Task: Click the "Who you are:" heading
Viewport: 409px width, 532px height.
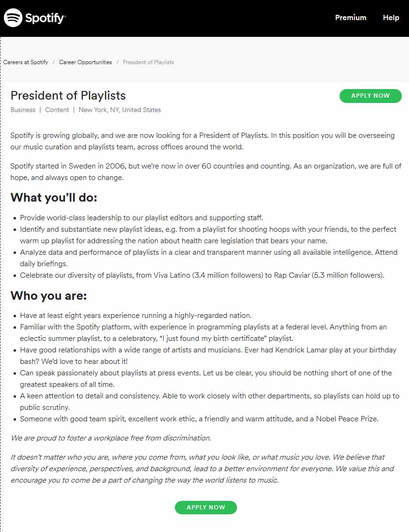Action: pyautogui.click(x=48, y=295)
